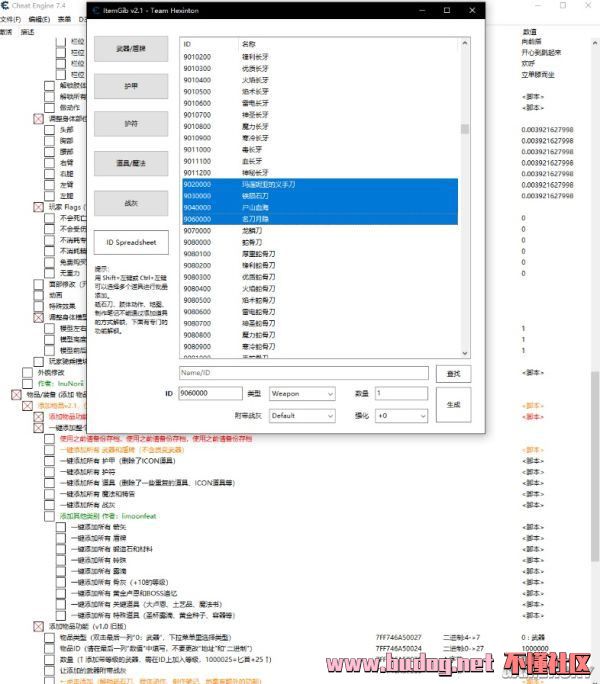Open the 战灰 category

tap(131, 203)
